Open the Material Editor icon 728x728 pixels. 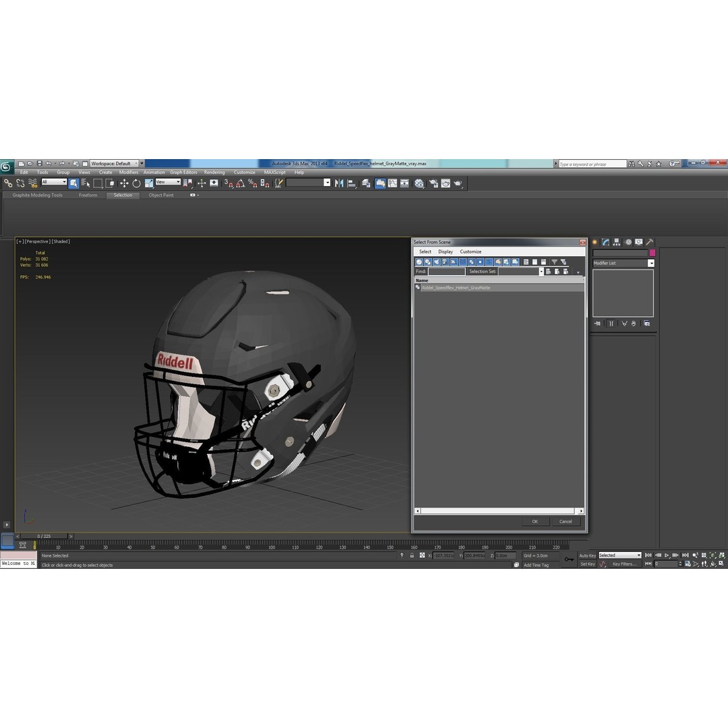pos(419,183)
